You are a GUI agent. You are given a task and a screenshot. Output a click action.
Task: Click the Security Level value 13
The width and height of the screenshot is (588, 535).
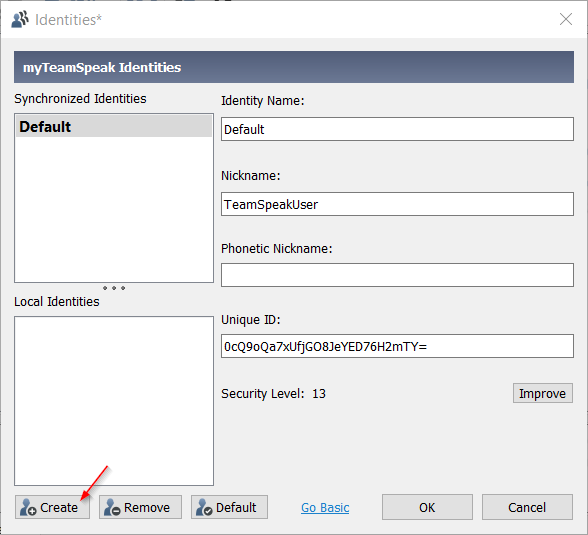[x=319, y=394]
